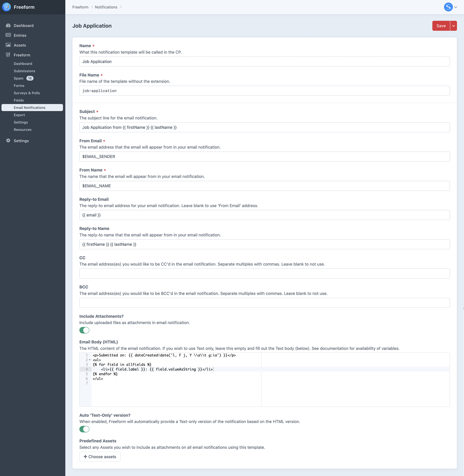The height and width of the screenshot is (476, 464).
Task: Open the Save button dropdown arrow
Action: click(x=454, y=25)
